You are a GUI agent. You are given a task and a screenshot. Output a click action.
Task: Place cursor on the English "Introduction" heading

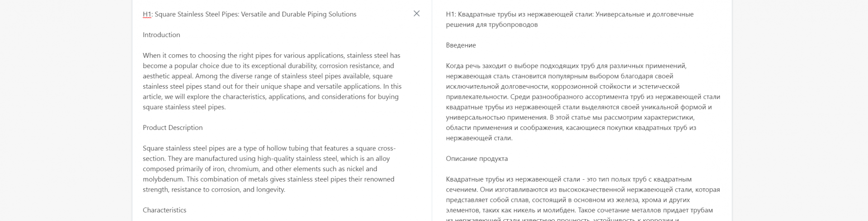coord(161,35)
